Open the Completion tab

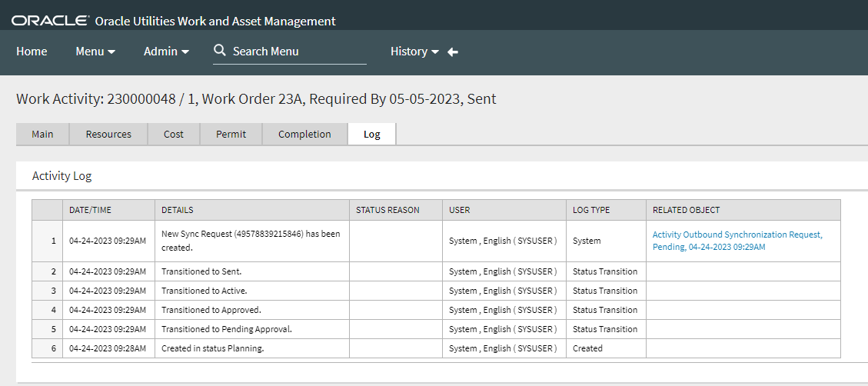point(304,134)
